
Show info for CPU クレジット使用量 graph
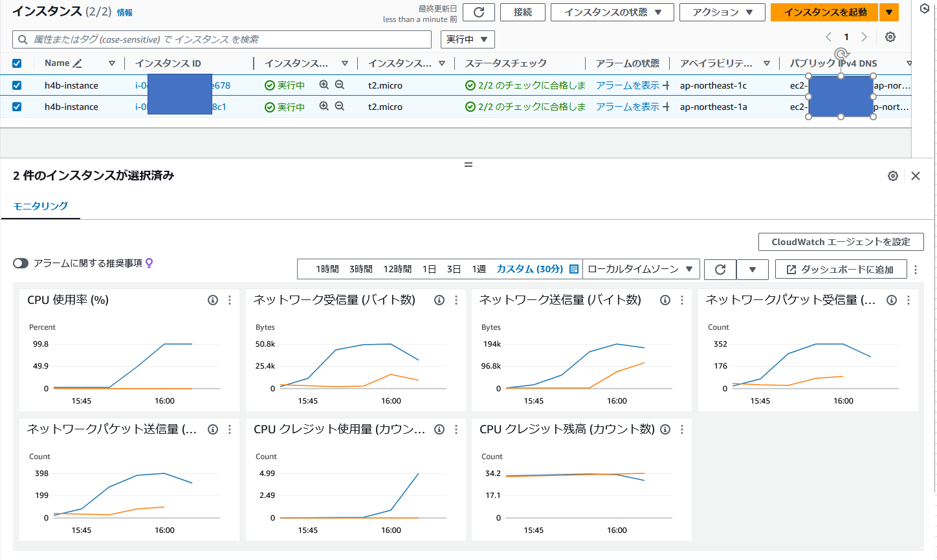[x=439, y=429]
